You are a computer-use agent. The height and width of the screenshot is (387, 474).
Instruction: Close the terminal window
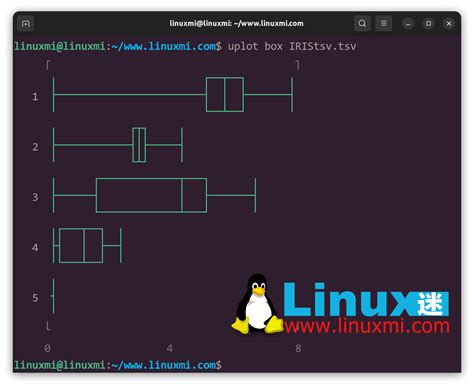[449, 24]
